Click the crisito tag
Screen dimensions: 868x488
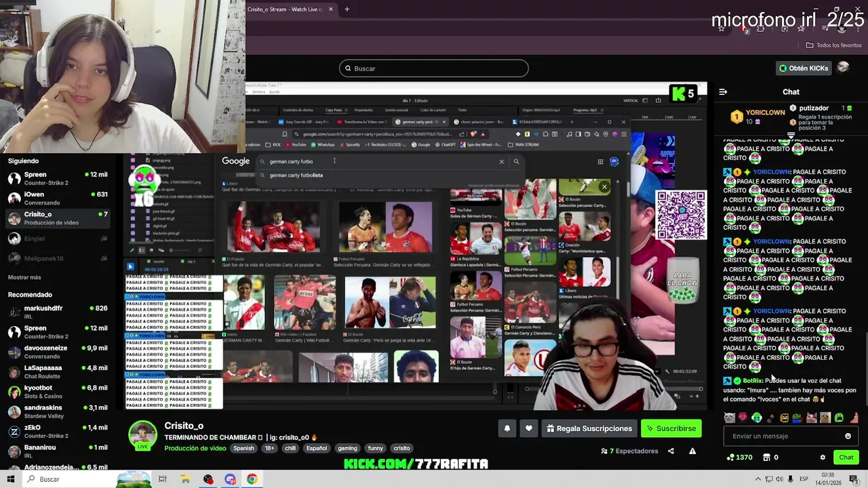(x=401, y=448)
